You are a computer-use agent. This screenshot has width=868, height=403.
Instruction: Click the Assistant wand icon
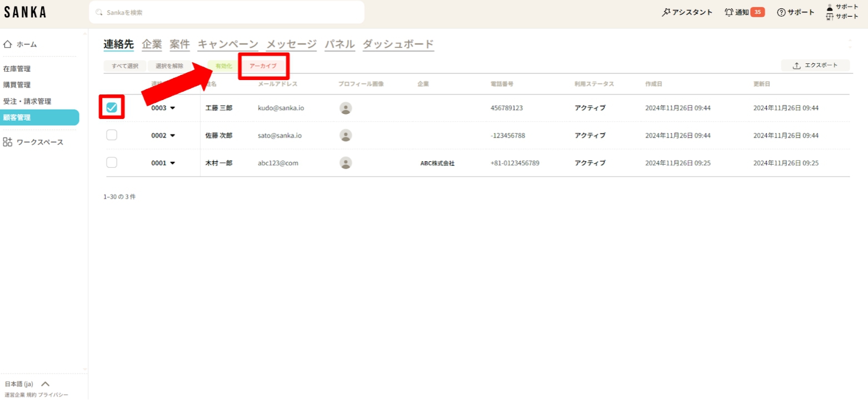(666, 12)
